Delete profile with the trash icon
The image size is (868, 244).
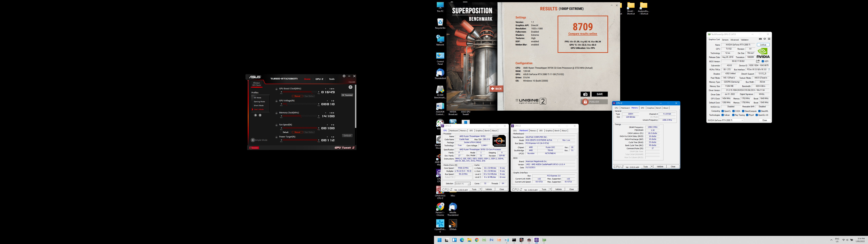pos(260,115)
